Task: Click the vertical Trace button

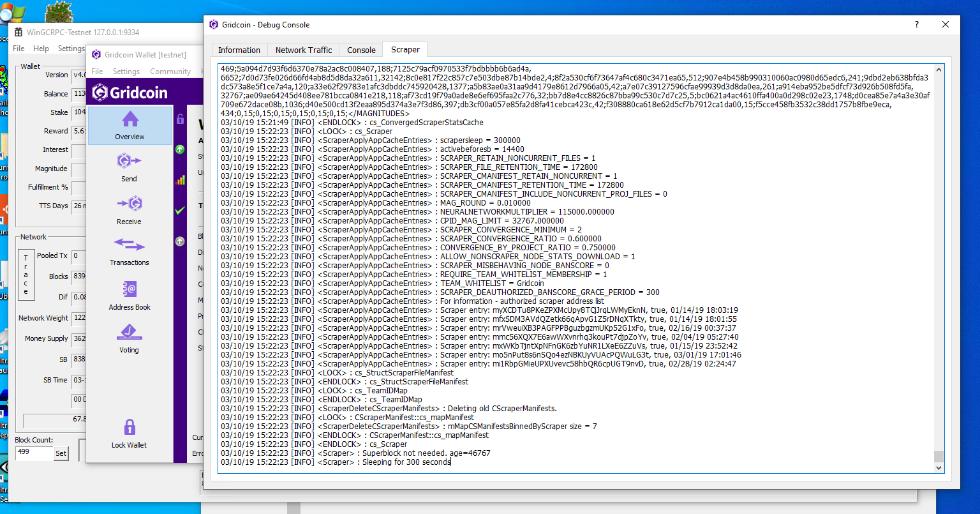Action: point(26,275)
